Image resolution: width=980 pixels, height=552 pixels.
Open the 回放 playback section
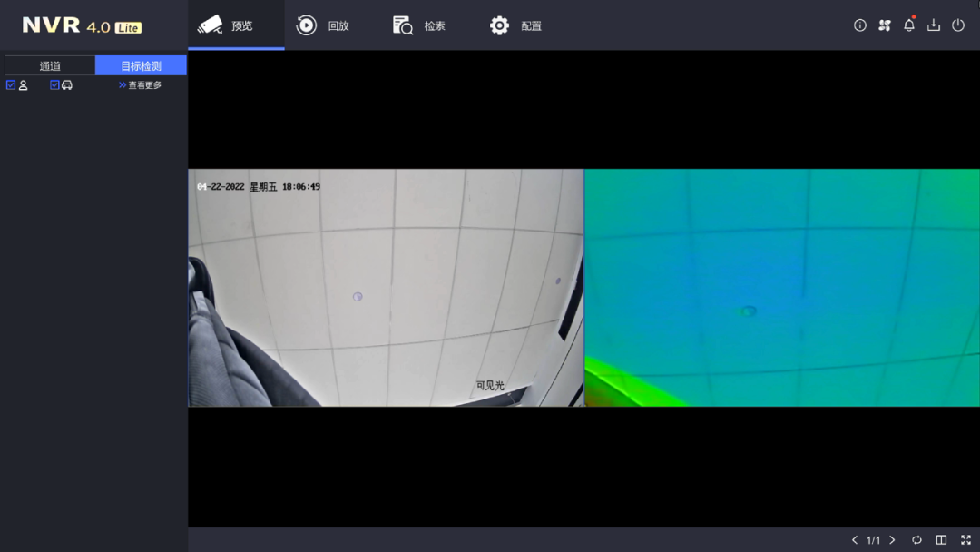pos(326,25)
